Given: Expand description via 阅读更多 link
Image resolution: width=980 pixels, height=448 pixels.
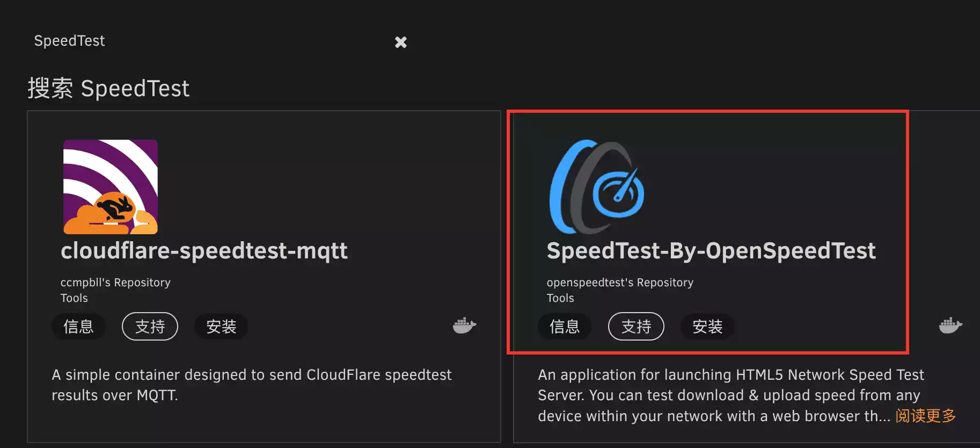Looking at the screenshot, I should [x=925, y=416].
